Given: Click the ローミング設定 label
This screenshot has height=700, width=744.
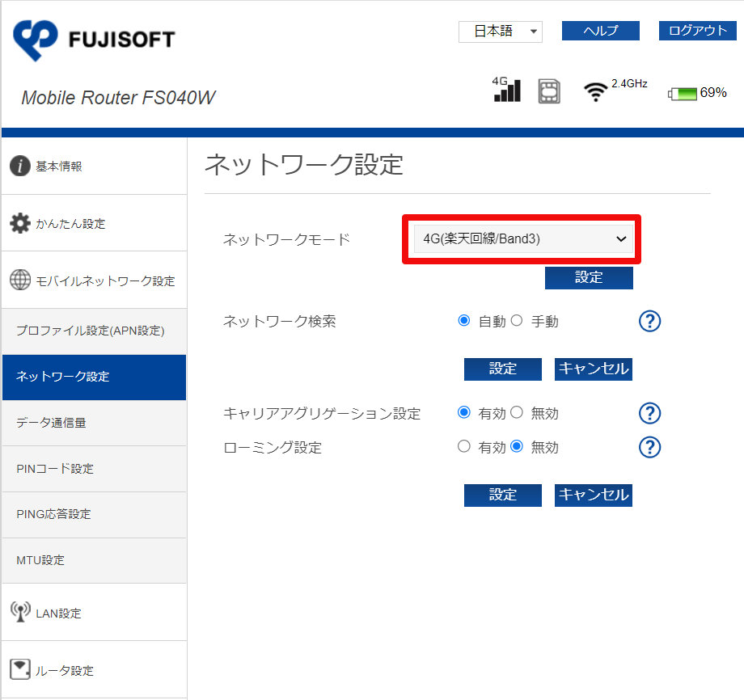Looking at the screenshot, I should [x=273, y=447].
